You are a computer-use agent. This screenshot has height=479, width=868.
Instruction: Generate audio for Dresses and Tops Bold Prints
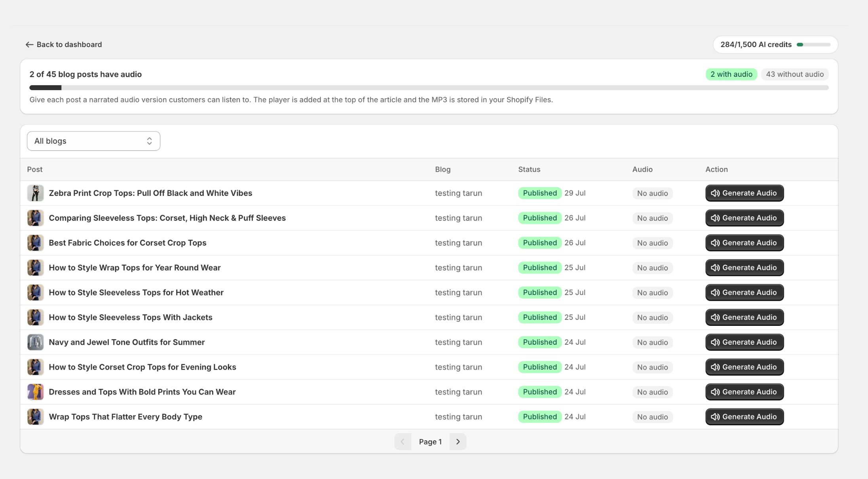[745, 392]
